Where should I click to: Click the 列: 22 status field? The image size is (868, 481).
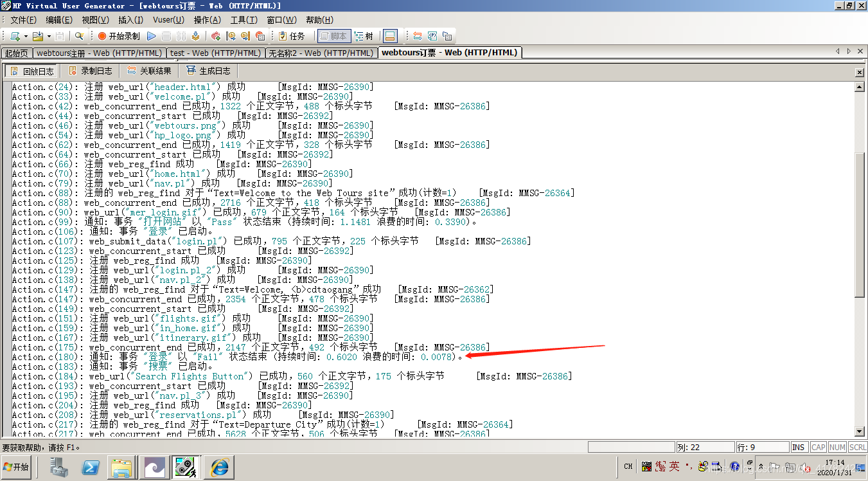click(x=704, y=448)
